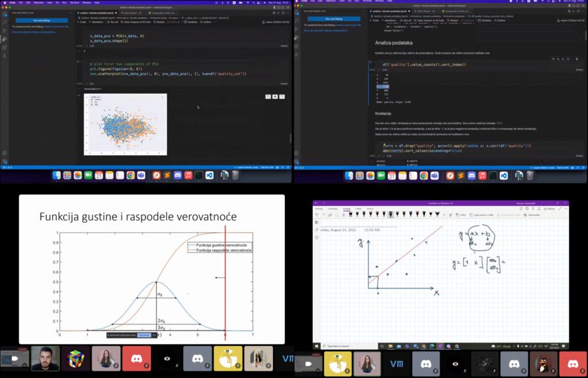The image size is (588, 378).
Task: Open Chrome from the left macOS dock
Action: (131, 175)
